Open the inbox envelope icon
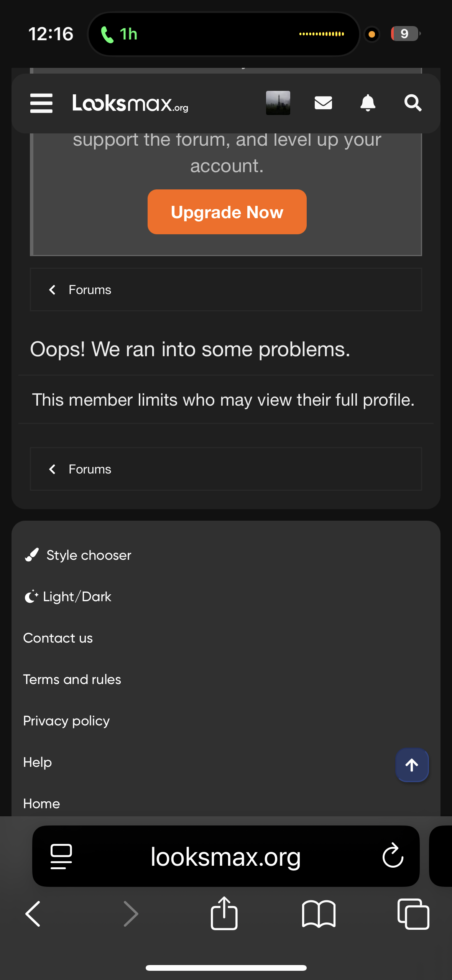Screen dimensions: 452x980 (323, 103)
